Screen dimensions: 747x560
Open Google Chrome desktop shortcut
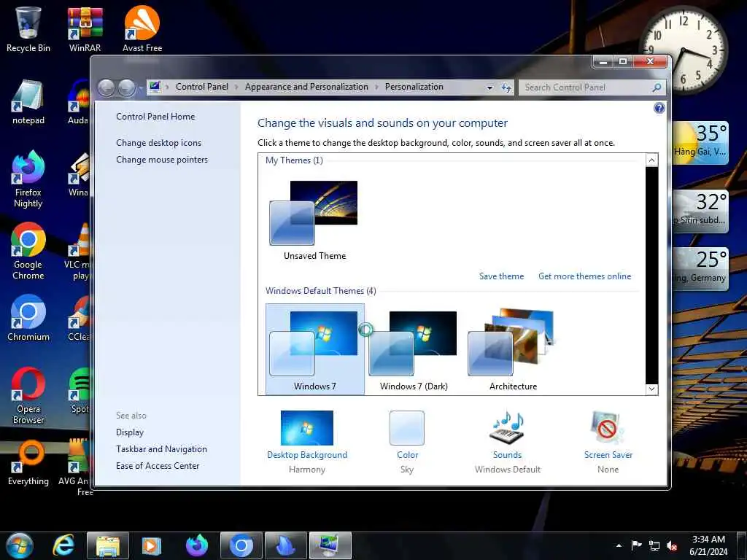tap(28, 252)
